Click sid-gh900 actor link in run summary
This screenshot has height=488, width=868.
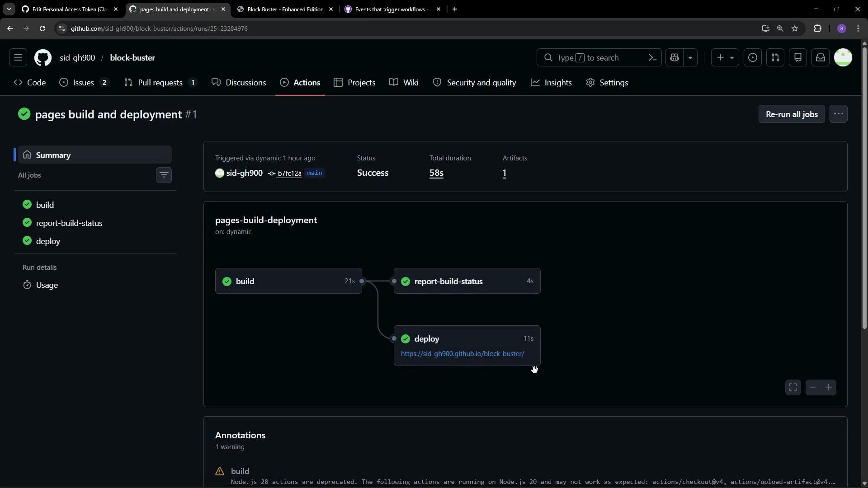pyautogui.click(x=244, y=173)
